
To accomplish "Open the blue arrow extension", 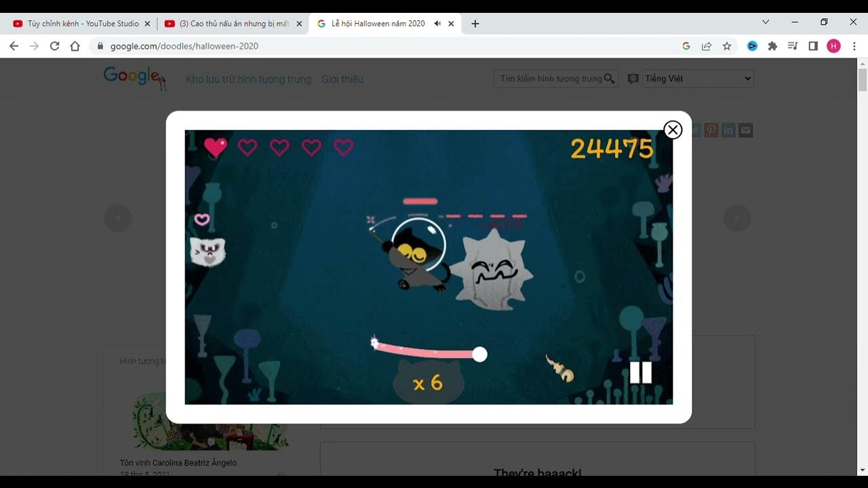I will pos(752,46).
